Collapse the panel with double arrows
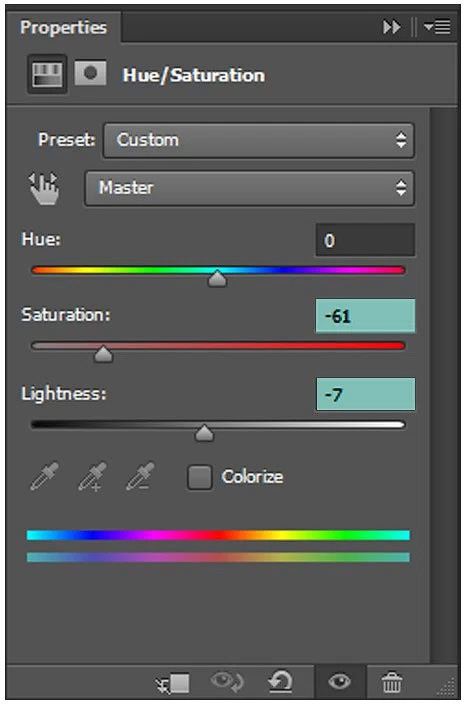 391,27
